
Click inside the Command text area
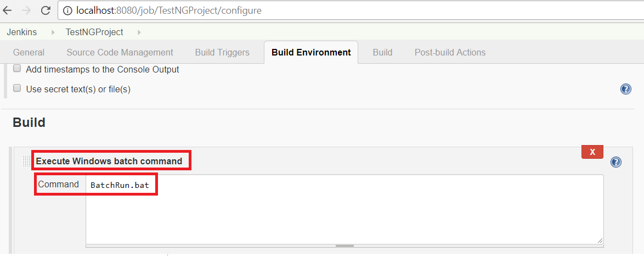344,209
